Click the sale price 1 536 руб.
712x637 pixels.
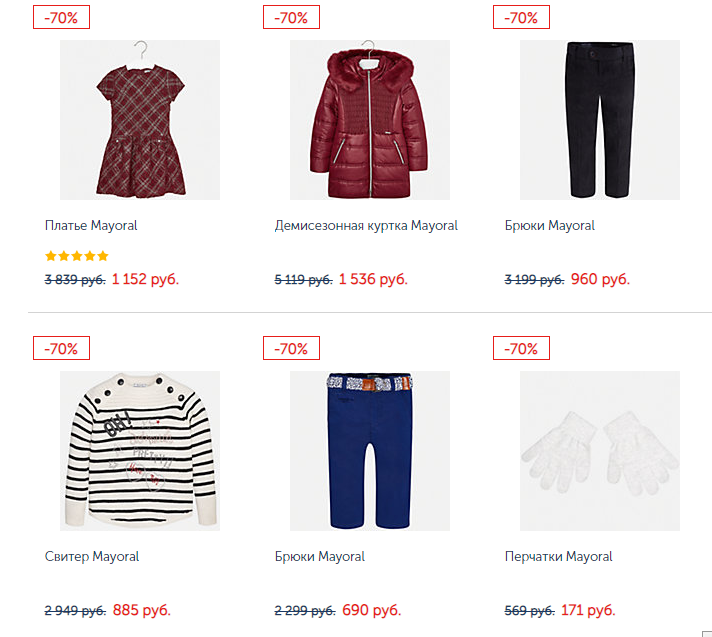[x=373, y=279]
